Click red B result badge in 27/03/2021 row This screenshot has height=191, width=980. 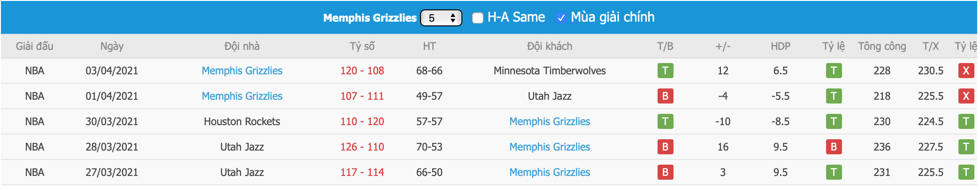665,172
